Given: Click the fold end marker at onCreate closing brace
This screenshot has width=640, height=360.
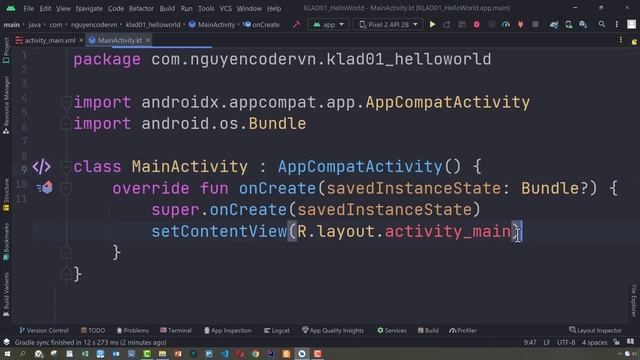Looking at the screenshot, I should (x=66, y=253).
